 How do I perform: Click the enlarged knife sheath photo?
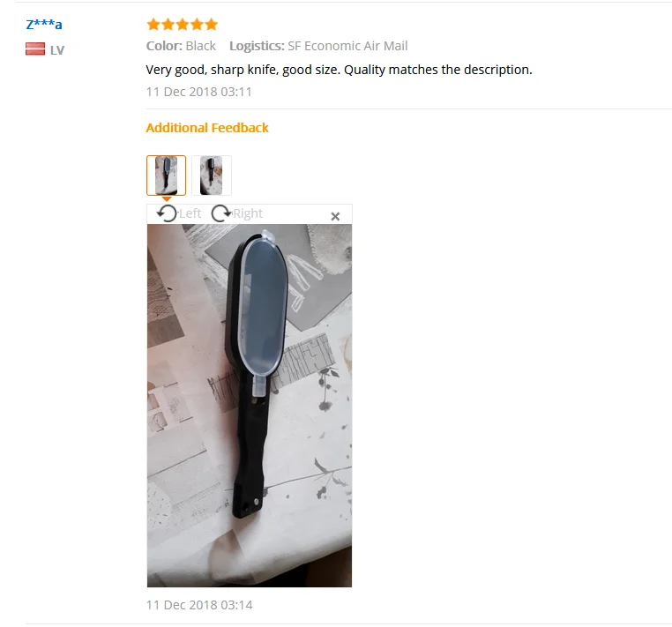tap(250, 406)
